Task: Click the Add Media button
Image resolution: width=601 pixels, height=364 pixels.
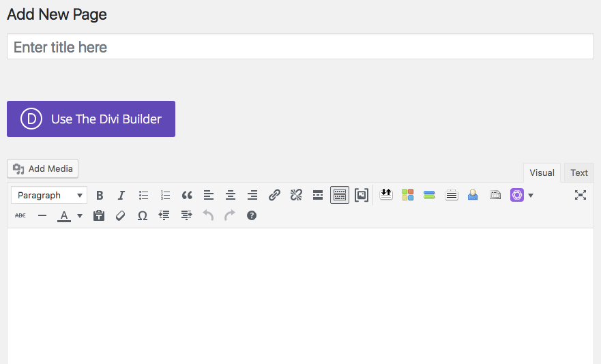Action: pyautogui.click(x=42, y=168)
